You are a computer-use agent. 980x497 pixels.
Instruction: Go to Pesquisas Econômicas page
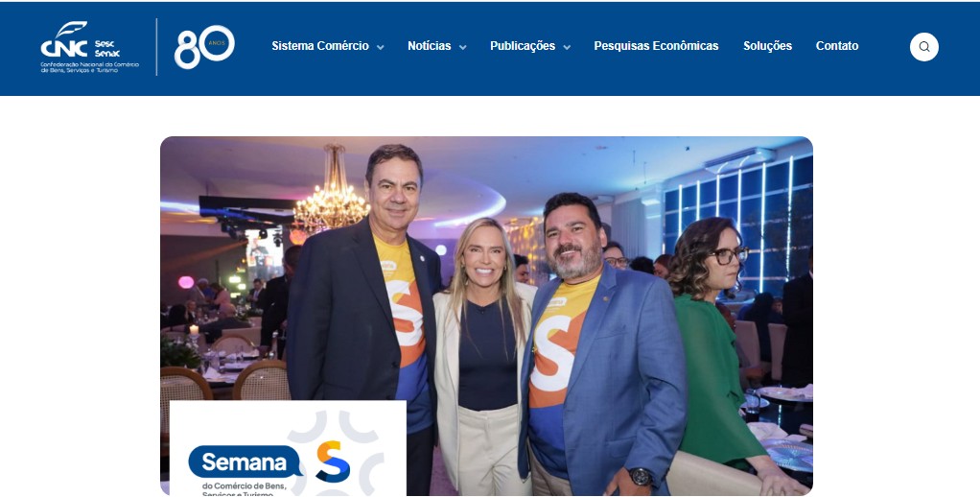(656, 46)
